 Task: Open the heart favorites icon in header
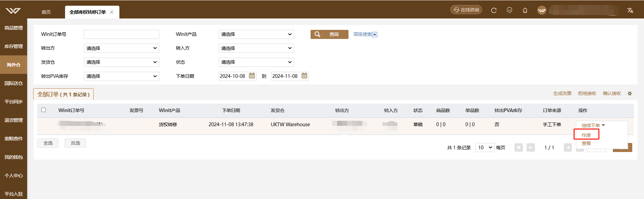[509, 10]
